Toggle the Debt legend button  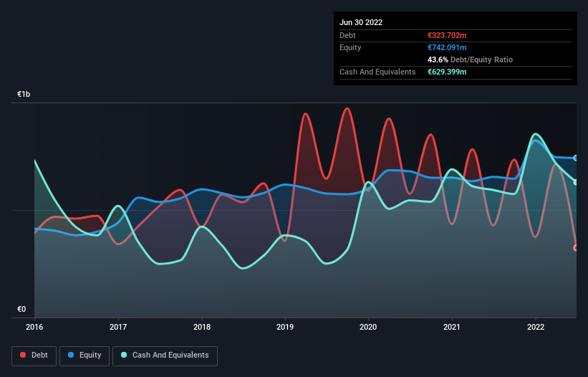tap(34, 355)
